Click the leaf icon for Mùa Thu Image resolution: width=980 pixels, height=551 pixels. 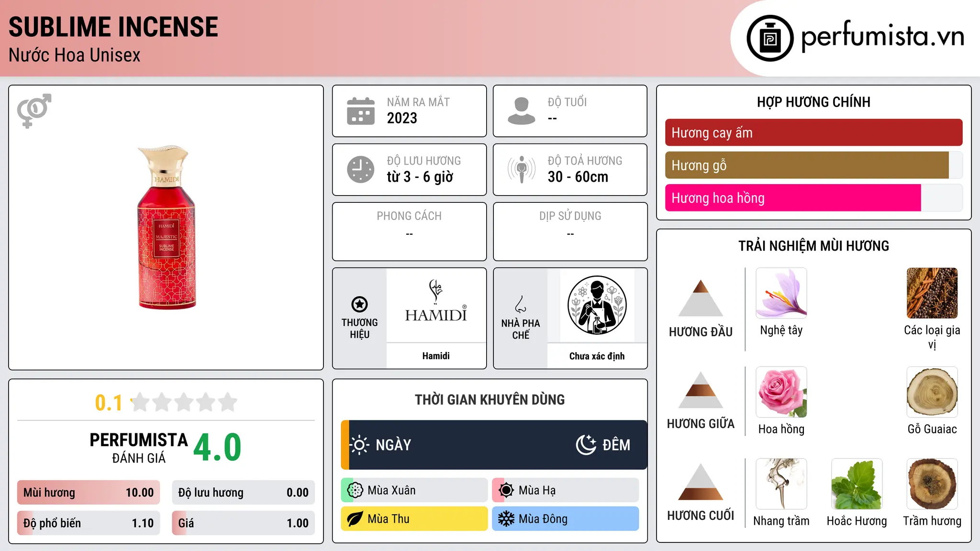[x=355, y=519]
